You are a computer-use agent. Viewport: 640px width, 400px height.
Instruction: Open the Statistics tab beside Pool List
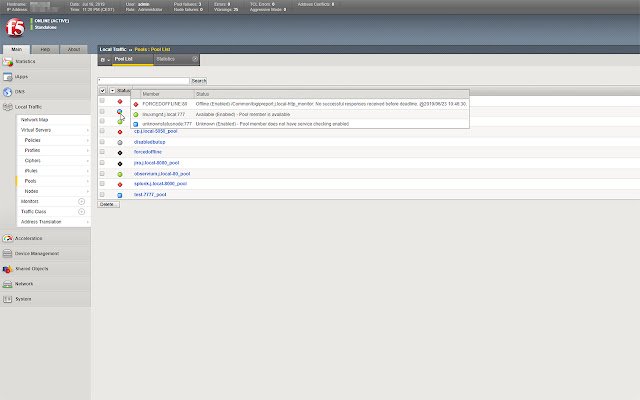pos(176,60)
